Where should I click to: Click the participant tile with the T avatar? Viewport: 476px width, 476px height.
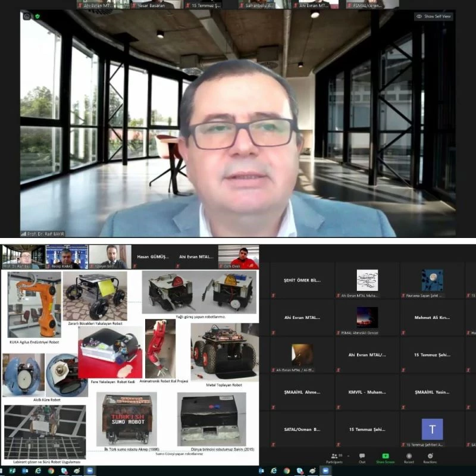pyautogui.click(x=431, y=429)
